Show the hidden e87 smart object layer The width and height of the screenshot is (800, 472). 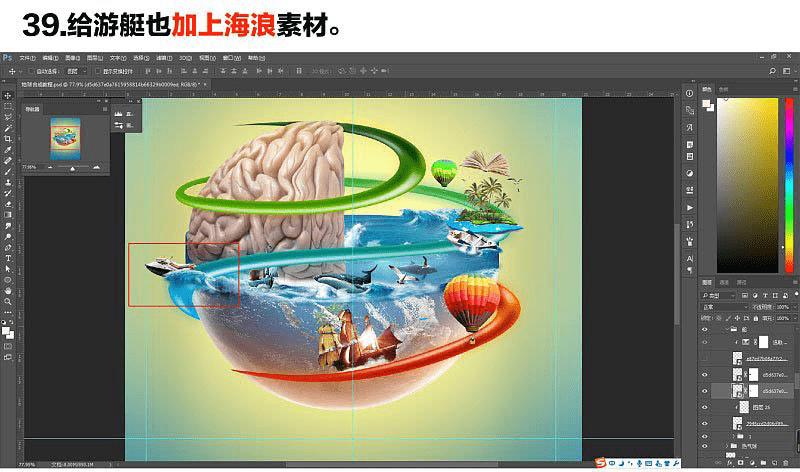[x=705, y=358]
